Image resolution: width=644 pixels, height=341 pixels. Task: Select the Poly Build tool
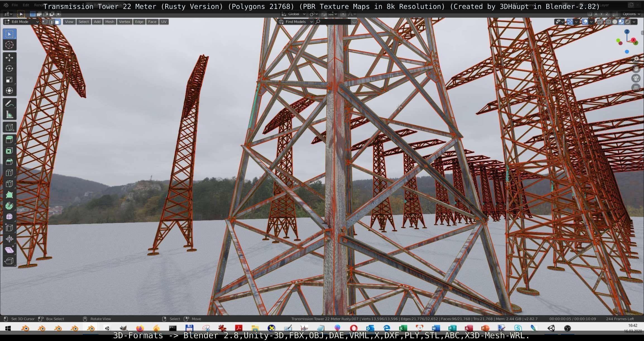(9, 195)
